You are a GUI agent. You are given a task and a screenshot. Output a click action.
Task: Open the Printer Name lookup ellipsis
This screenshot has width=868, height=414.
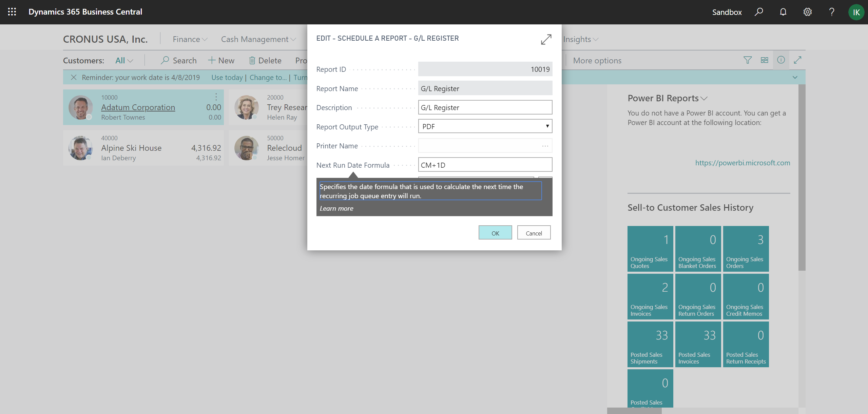(545, 146)
